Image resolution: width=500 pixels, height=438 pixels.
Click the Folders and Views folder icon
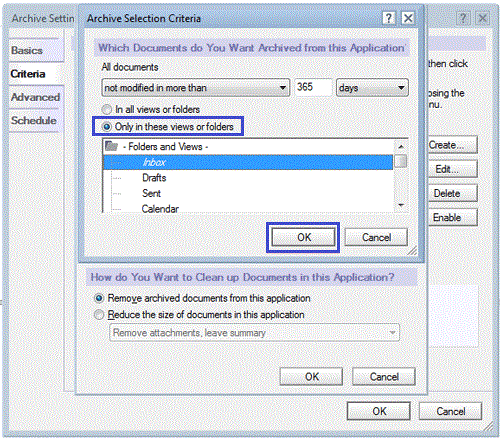click(x=111, y=146)
